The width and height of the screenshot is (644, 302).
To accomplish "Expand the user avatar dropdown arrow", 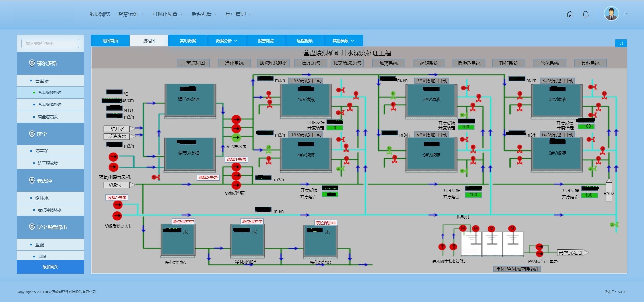I will click(626, 14).
